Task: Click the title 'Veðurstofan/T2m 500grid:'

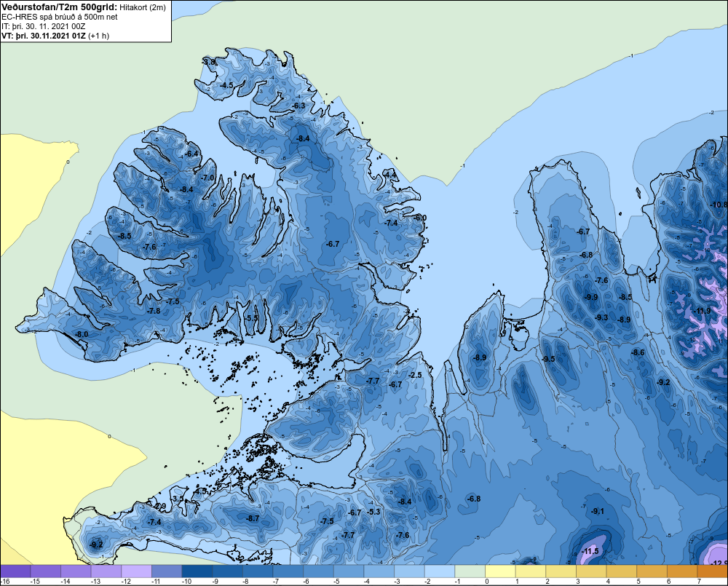Action: 59,7
